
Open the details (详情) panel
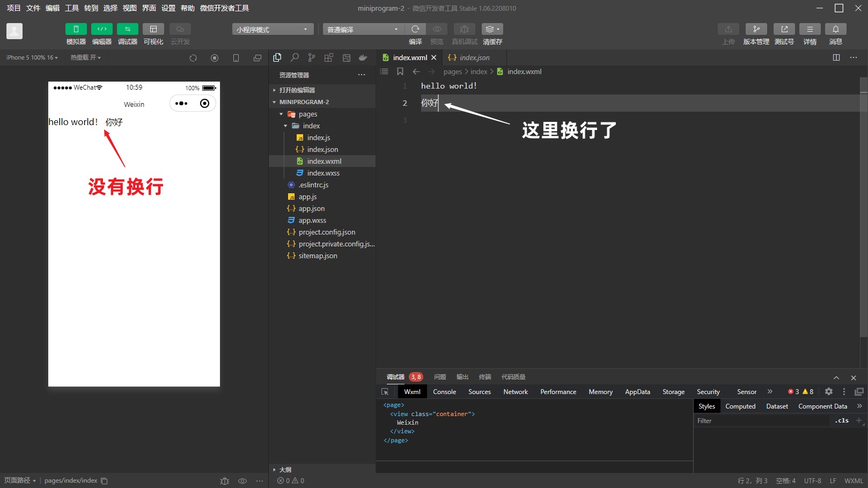pos(810,29)
